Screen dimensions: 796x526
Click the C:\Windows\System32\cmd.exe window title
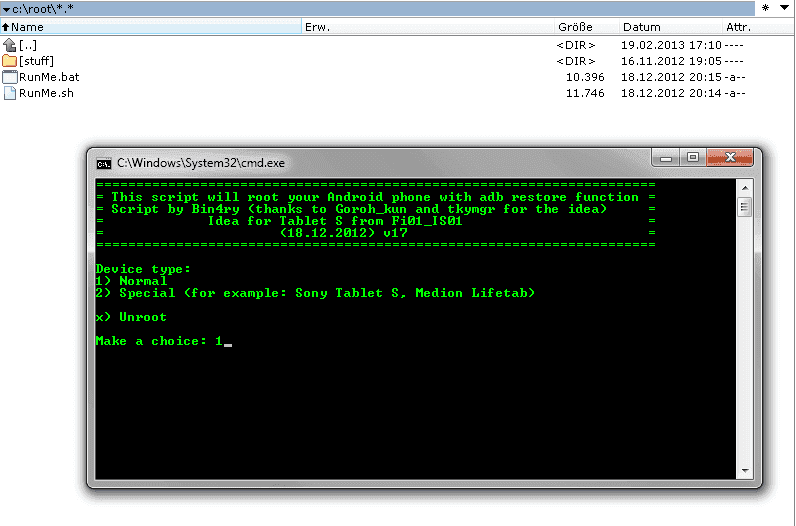tap(201, 163)
